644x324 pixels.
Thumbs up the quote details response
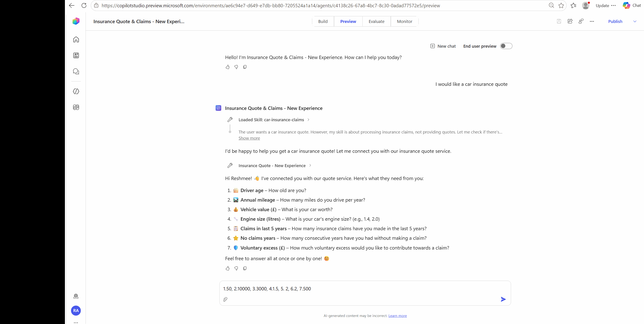coord(228,268)
